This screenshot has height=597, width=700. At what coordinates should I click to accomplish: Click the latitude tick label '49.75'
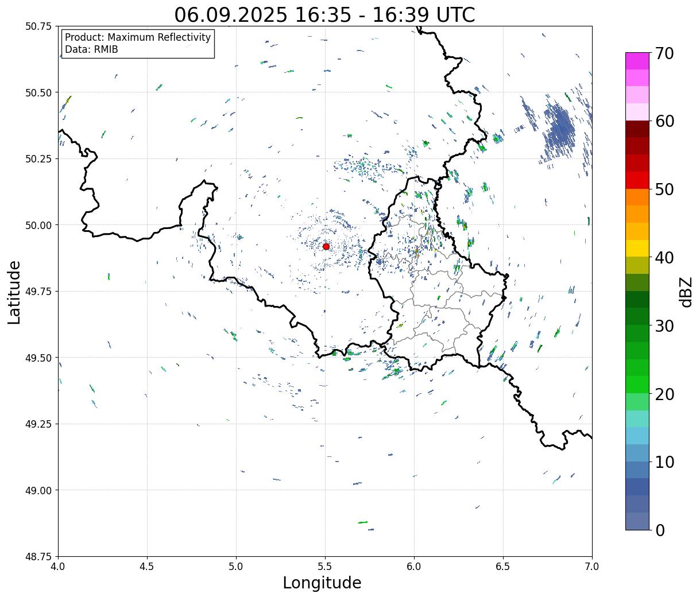point(38,292)
